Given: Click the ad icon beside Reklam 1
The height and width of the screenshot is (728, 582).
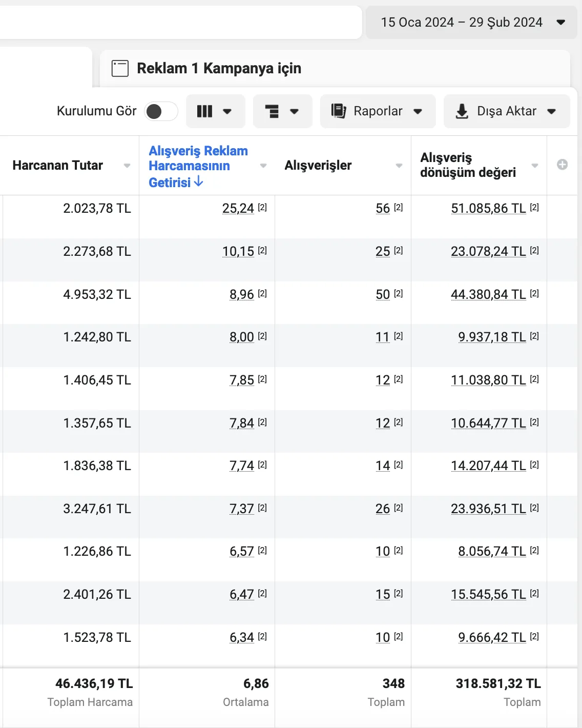Looking at the screenshot, I should pyautogui.click(x=120, y=68).
